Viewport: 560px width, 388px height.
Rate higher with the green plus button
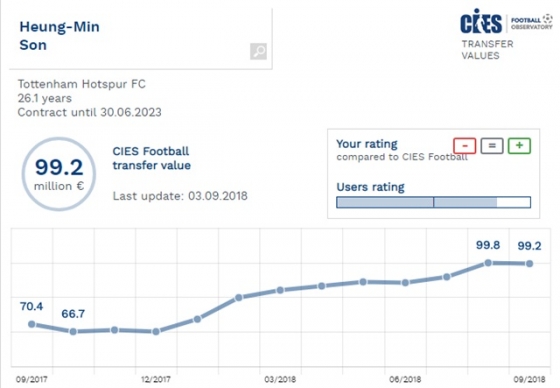coord(519,146)
